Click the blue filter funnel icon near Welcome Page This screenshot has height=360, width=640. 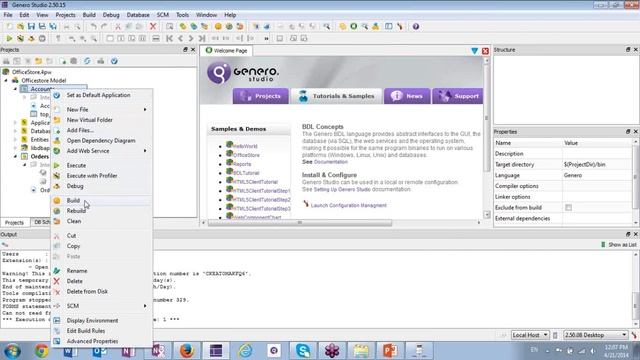tap(474, 51)
